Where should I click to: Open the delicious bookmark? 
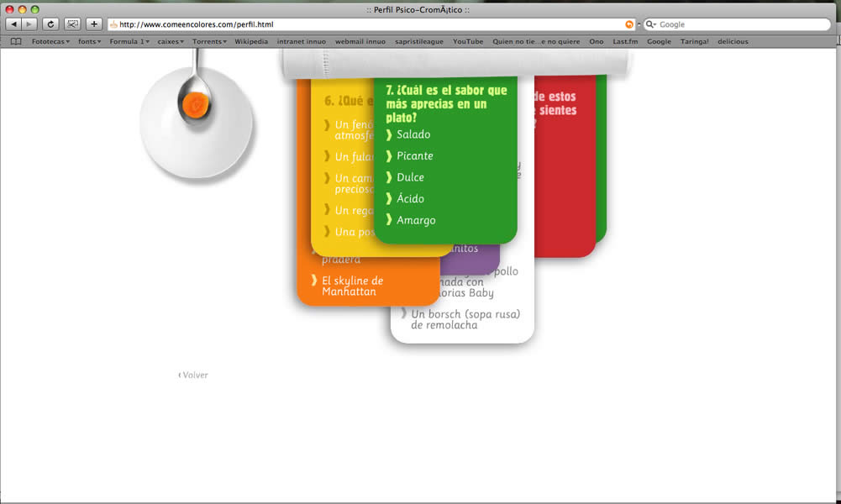click(733, 41)
